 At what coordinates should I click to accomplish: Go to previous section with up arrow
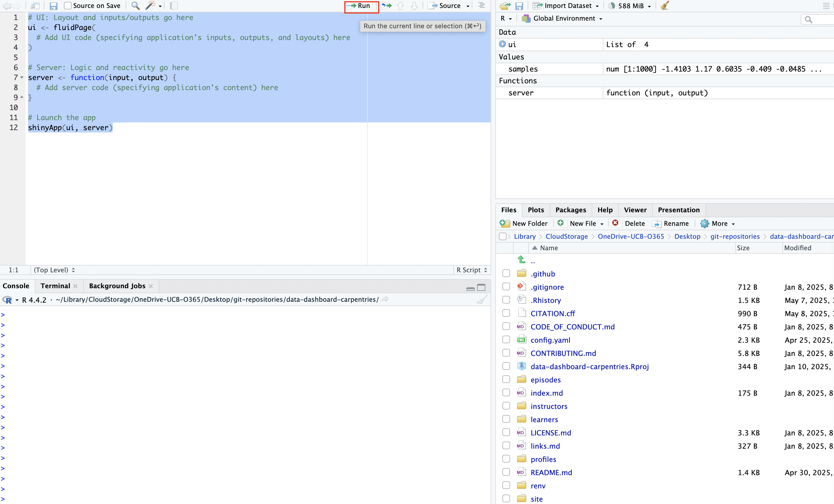point(400,6)
